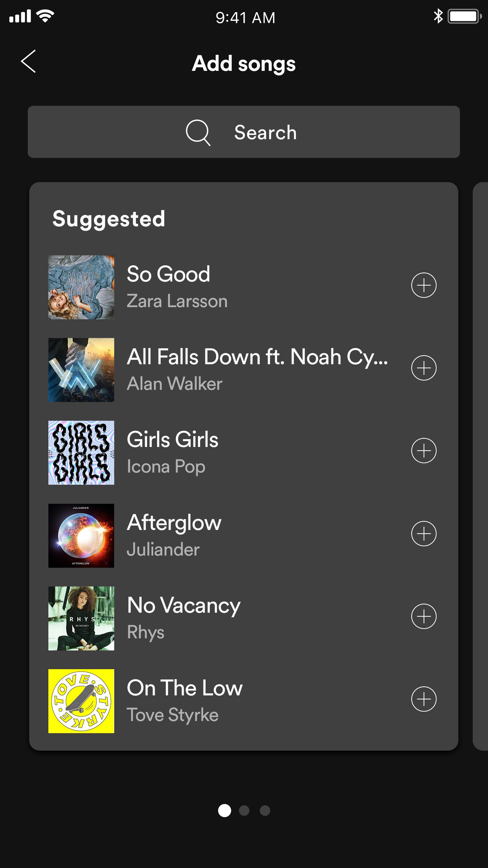Tap the Alan Walker album artwork

point(81,370)
